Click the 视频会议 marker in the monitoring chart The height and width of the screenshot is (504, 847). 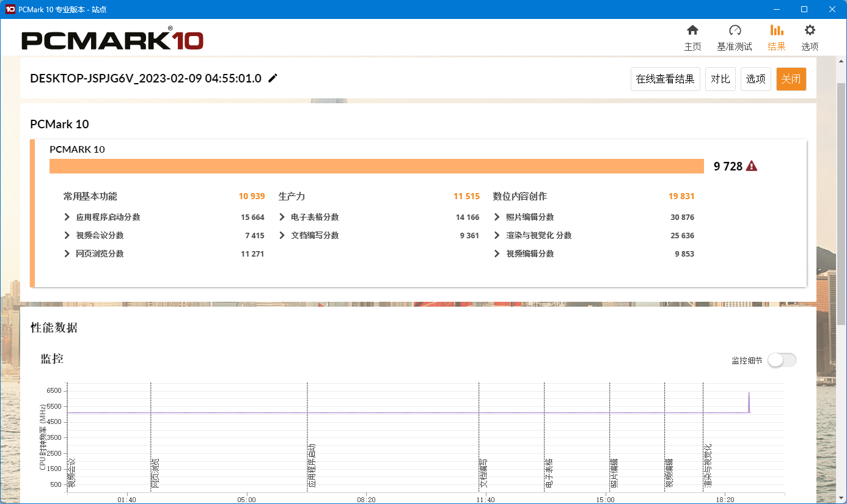click(71, 473)
